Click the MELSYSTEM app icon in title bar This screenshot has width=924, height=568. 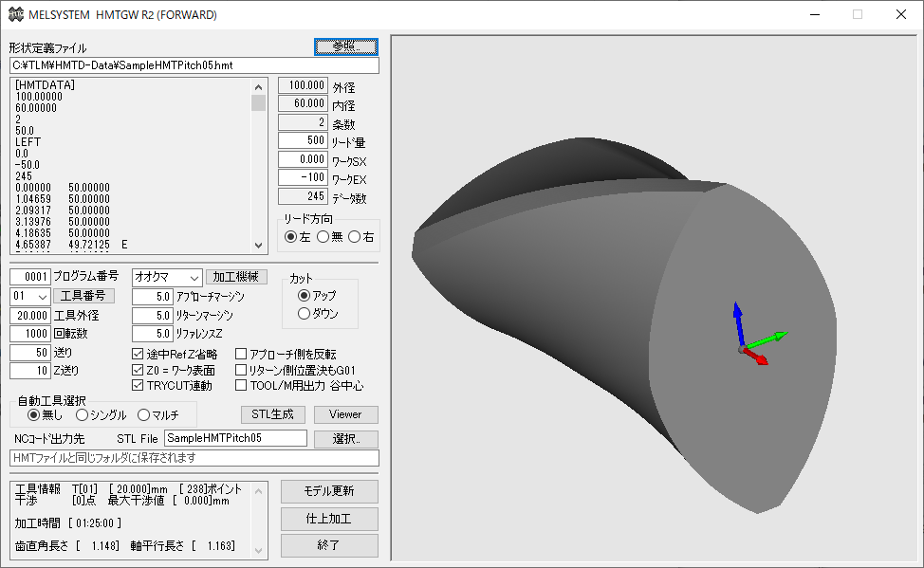coord(15,14)
